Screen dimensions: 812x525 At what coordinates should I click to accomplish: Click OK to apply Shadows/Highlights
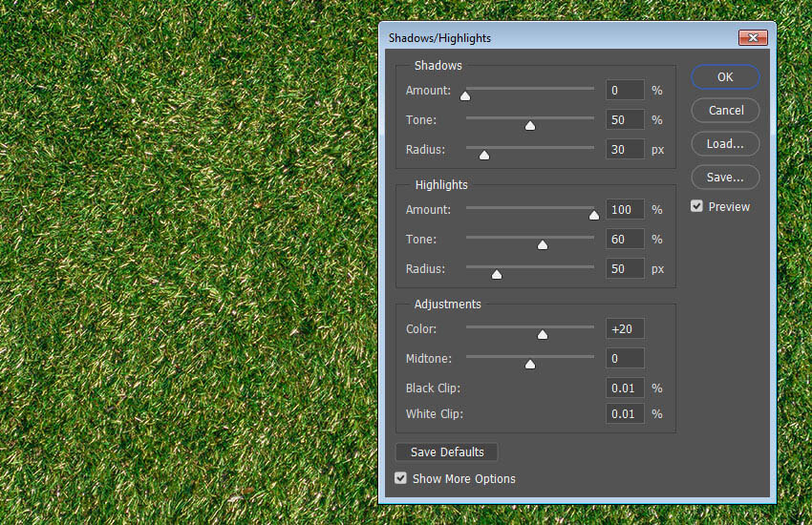(725, 77)
